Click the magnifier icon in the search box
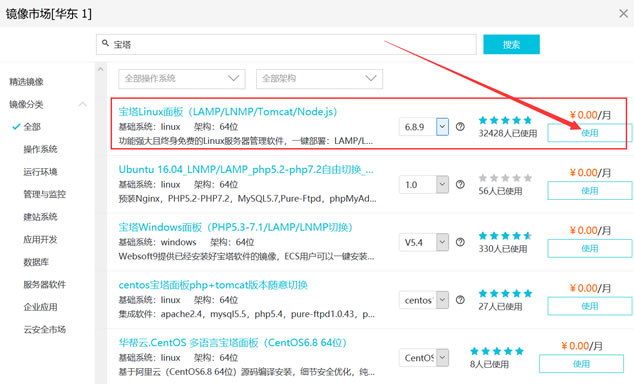 click(x=105, y=43)
